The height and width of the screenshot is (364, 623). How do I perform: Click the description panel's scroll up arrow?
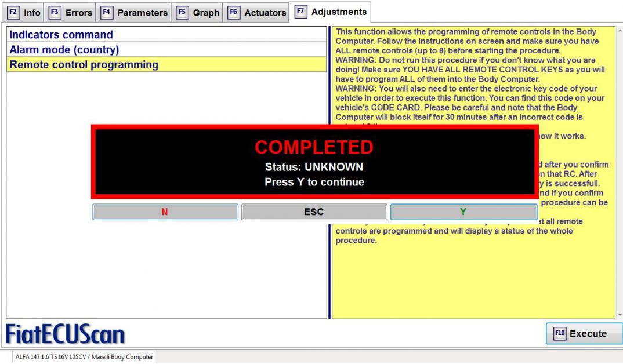click(x=620, y=30)
